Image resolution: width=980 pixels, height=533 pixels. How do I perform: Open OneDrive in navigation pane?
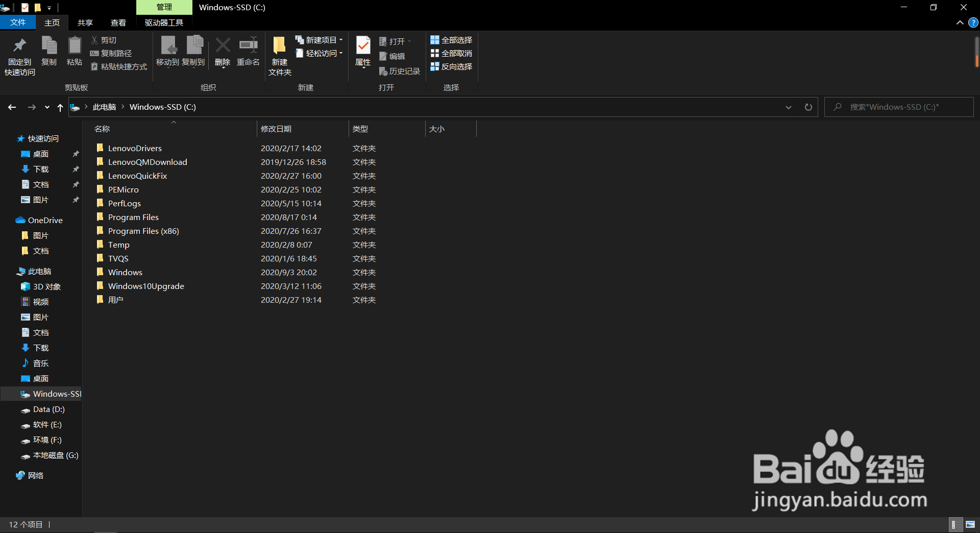(45, 221)
